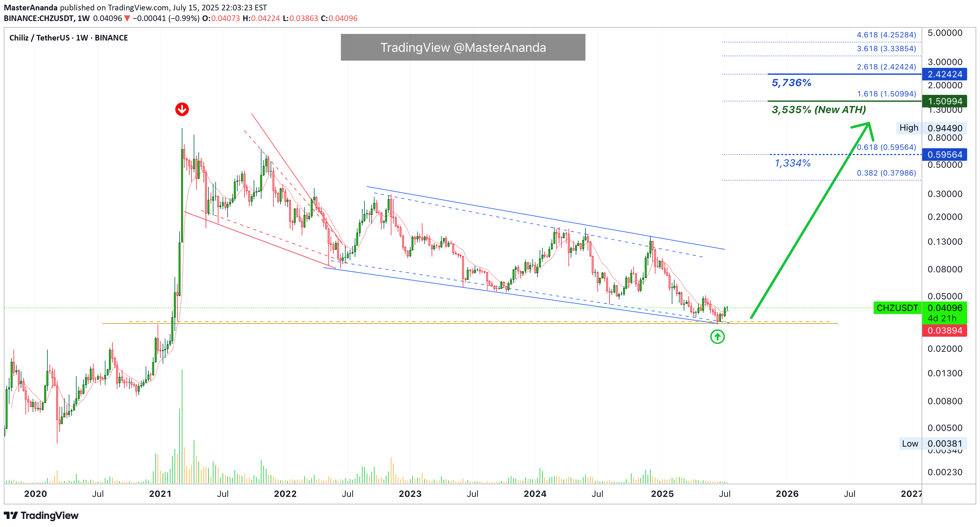The image size is (980, 527).
Task: Click the 0.618 (0.59564) Fibonacci label
Action: point(886,147)
